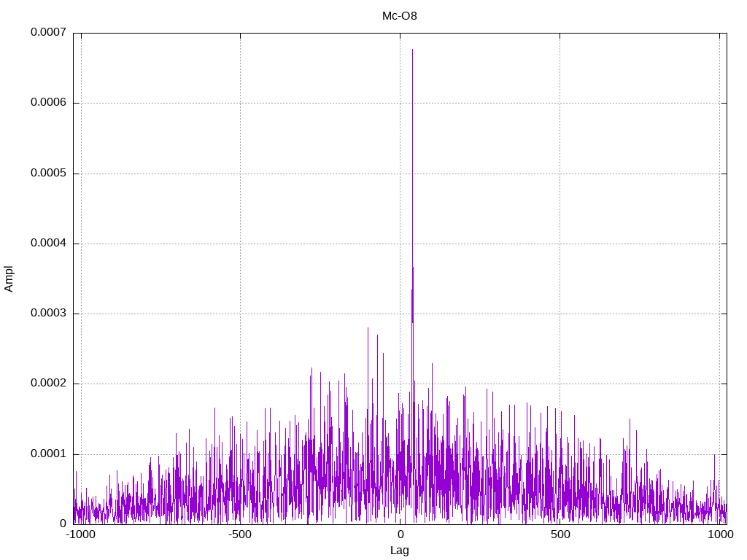Image resolution: width=747 pixels, height=560 pixels.
Task: Click the 500 x-axis tick label
Action: click(x=560, y=534)
